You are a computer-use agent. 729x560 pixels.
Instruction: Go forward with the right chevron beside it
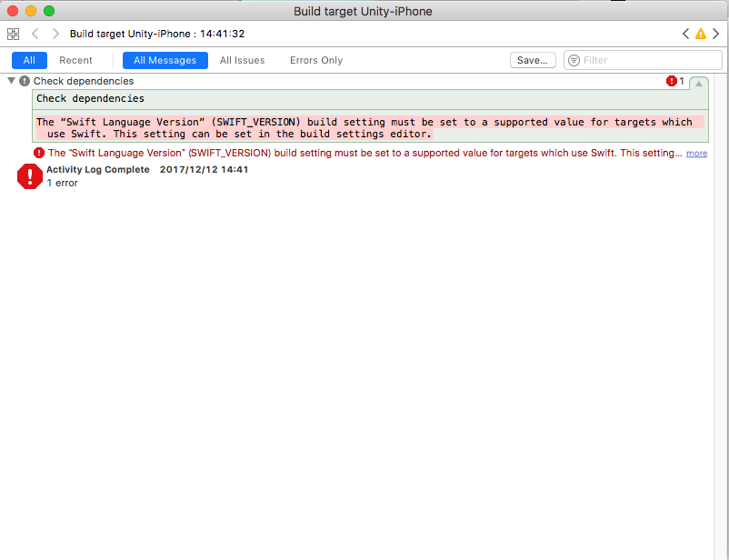click(x=55, y=34)
